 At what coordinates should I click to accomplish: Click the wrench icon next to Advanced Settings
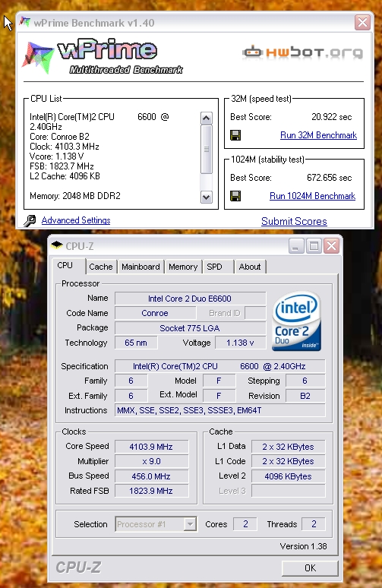(x=30, y=220)
